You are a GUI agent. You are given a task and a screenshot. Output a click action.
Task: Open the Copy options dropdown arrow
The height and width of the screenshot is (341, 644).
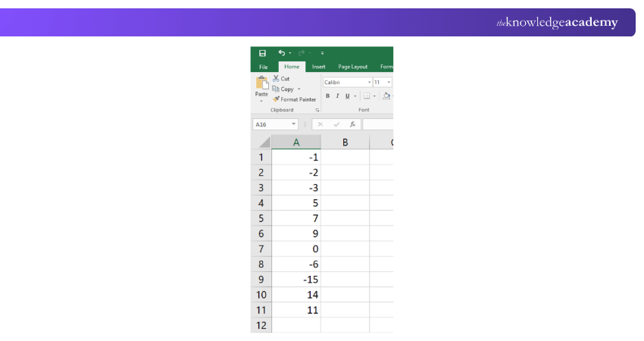pos(299,89)
